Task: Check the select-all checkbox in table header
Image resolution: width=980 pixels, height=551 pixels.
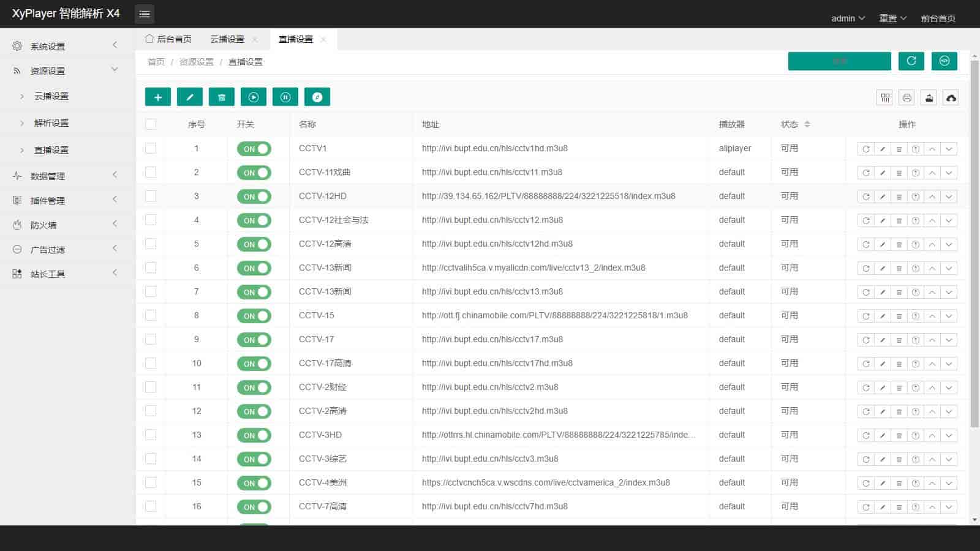Action: click(x=151, y=124)
